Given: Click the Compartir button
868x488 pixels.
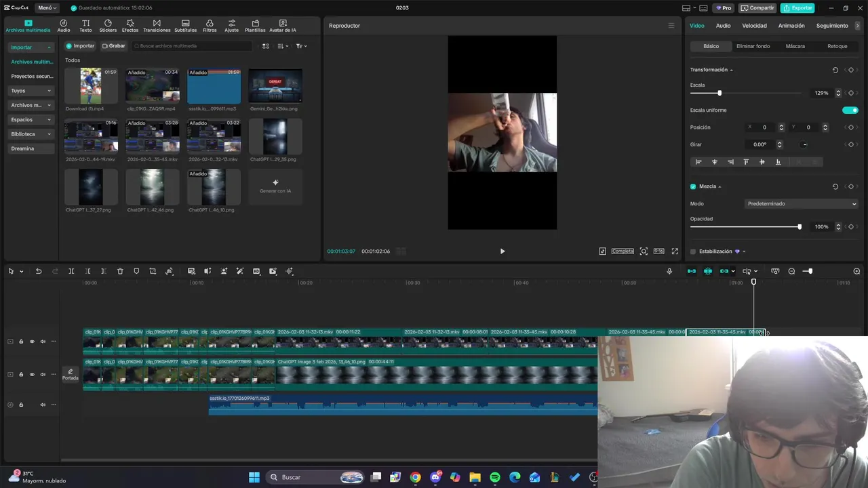Looking at the screenshot, I should [757, 8].
